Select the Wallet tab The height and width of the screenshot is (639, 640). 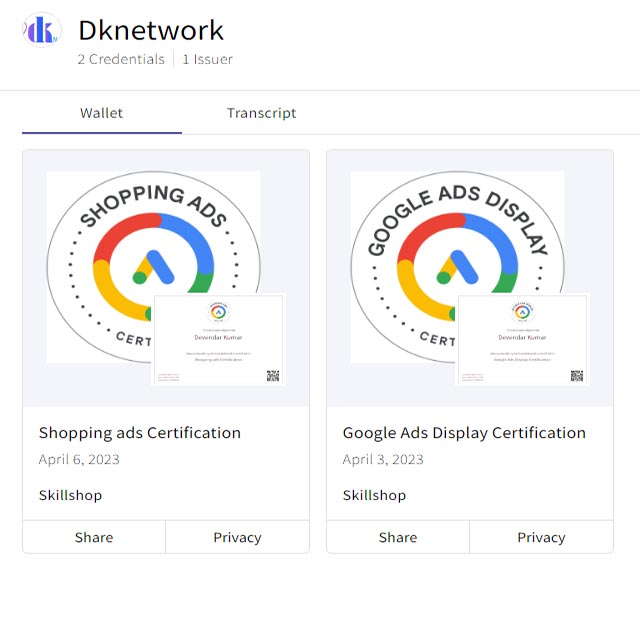click(x=101, y=113)
